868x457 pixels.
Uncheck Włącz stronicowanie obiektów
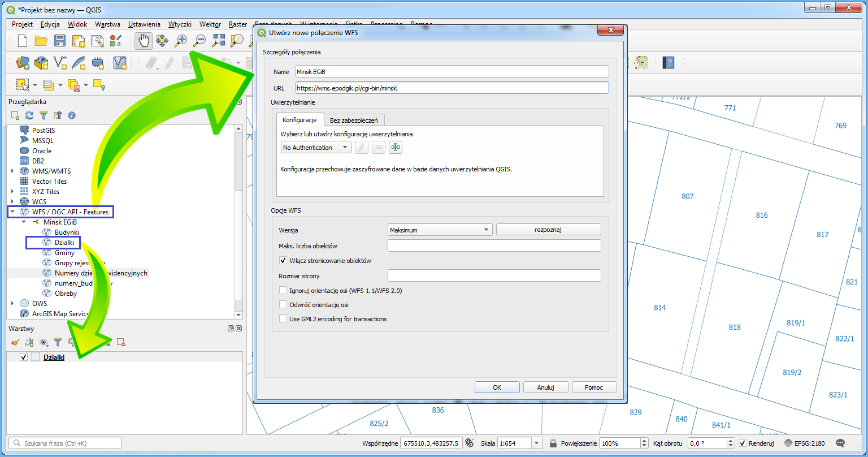pyautogui.click(x=284, y=261)
